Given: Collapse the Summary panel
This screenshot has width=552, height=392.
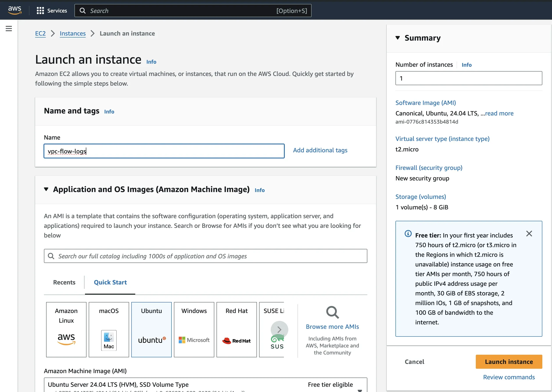Looking at the screenshot, I should (398, 38).
